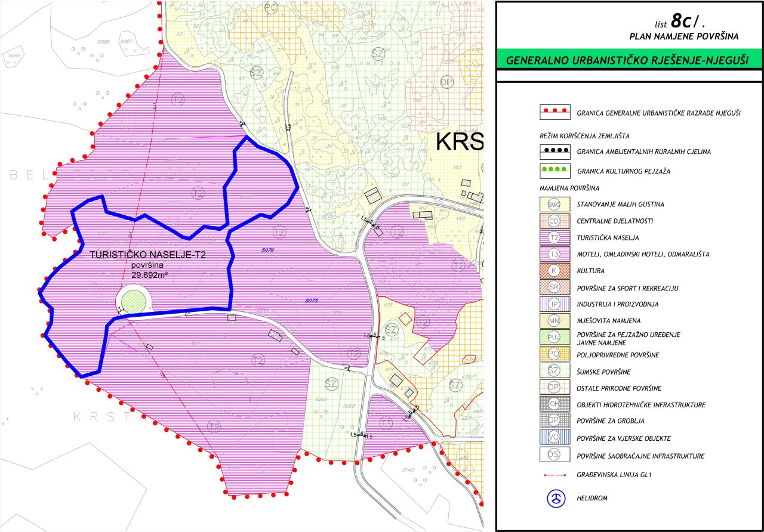Select the K kultura legend icon

pyautogui.click(x=554, y=270)
